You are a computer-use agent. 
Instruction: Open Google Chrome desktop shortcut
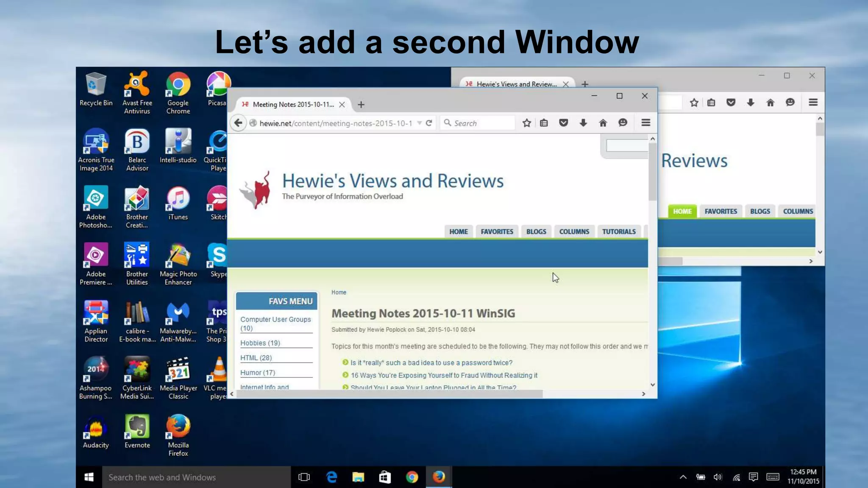pos(178,93)
